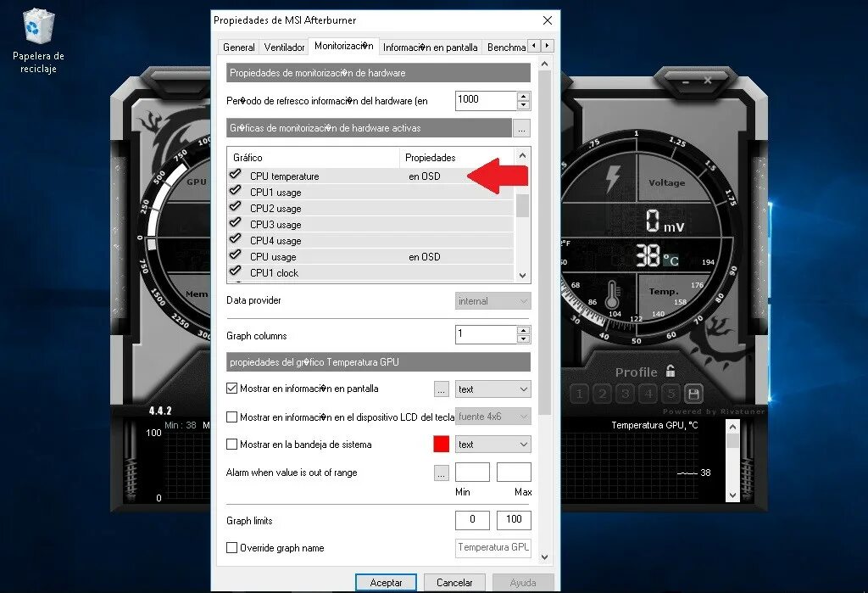Open the Benchmark tab

tap(505, 48)
